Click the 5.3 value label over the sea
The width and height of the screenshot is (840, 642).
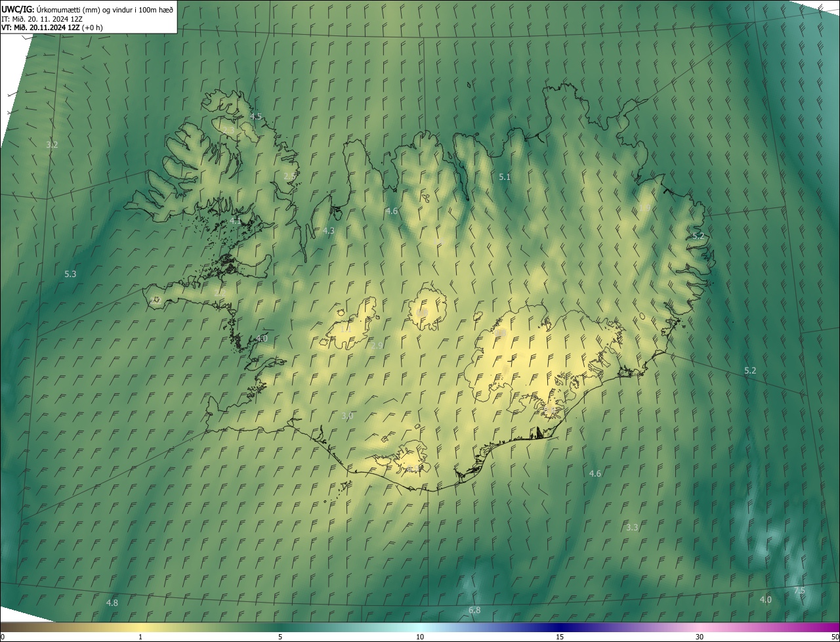point(70,274)
